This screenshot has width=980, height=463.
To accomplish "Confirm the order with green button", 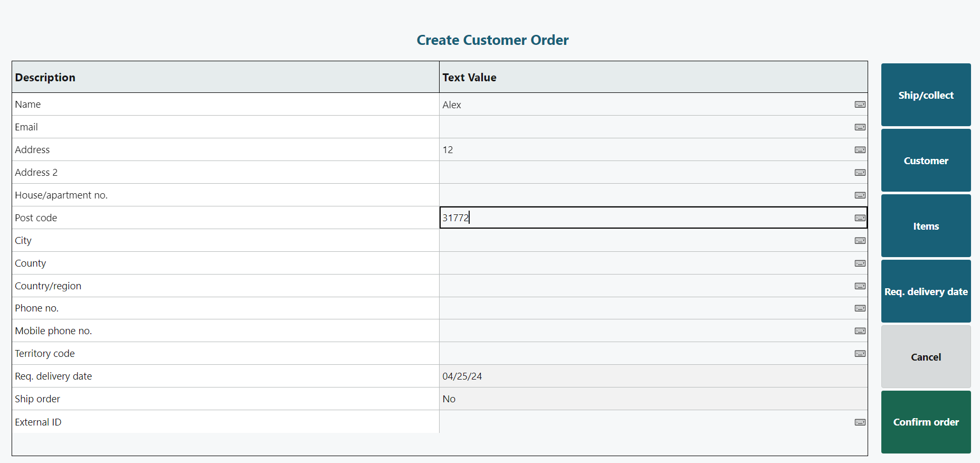I will point(926,422).
